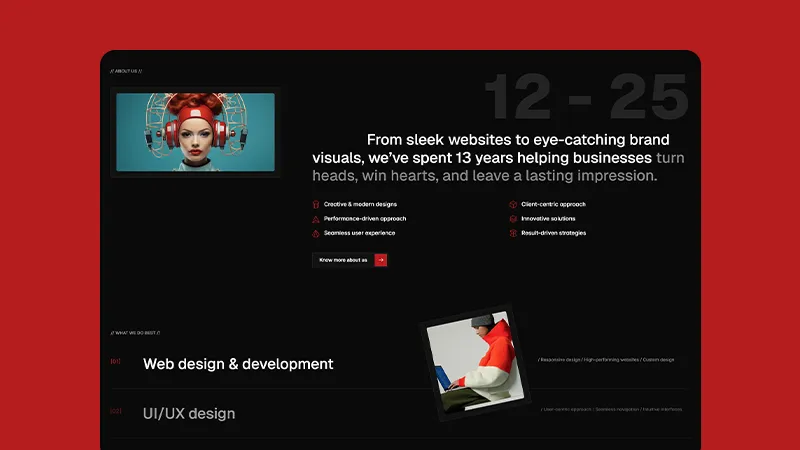The image size is (800, 450).
Task: Click the Responsive design tags line
Action: tap(606, 360)
